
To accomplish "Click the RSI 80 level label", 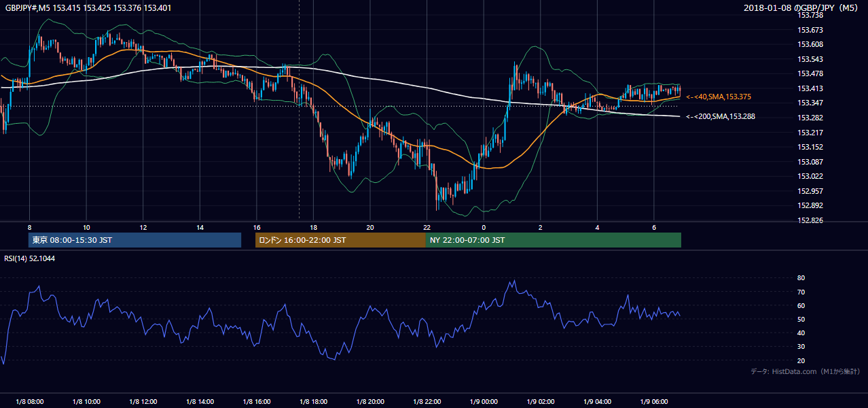I will coord(801,278).
